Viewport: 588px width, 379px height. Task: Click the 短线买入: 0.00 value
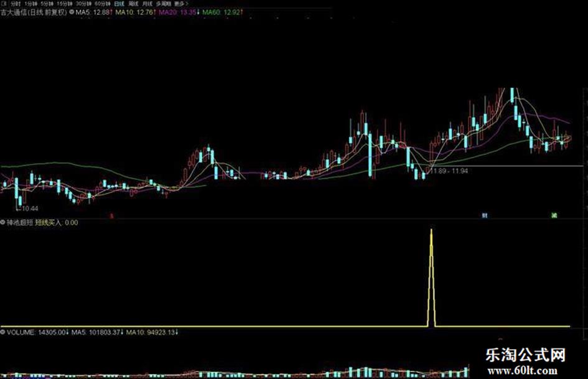point(57,223)
